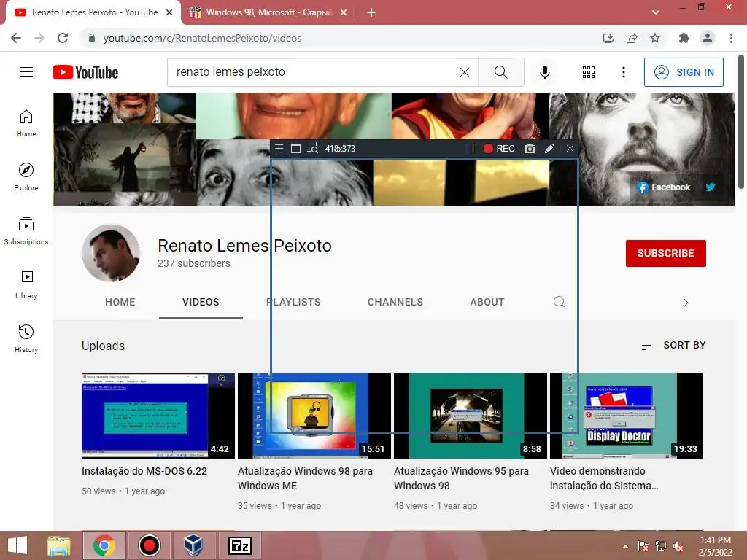
Task: Open Library in the sidebar
Action: point(26,285)
